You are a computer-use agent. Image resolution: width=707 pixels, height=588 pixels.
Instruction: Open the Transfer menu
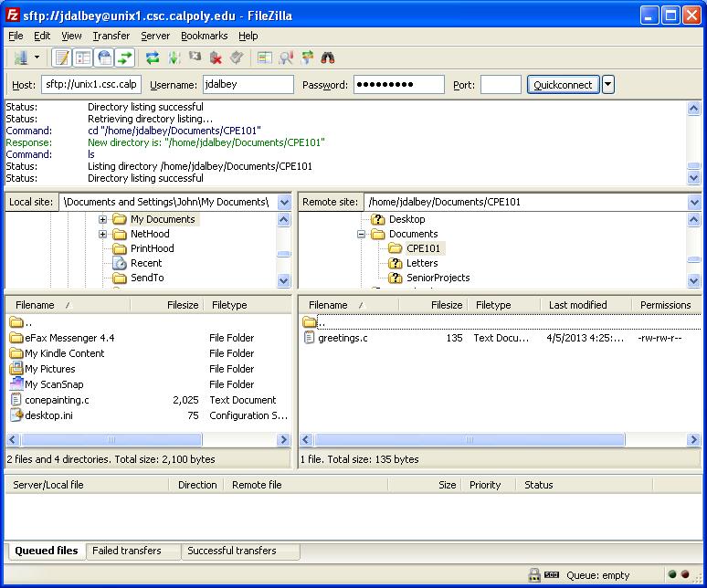[111, 36]
